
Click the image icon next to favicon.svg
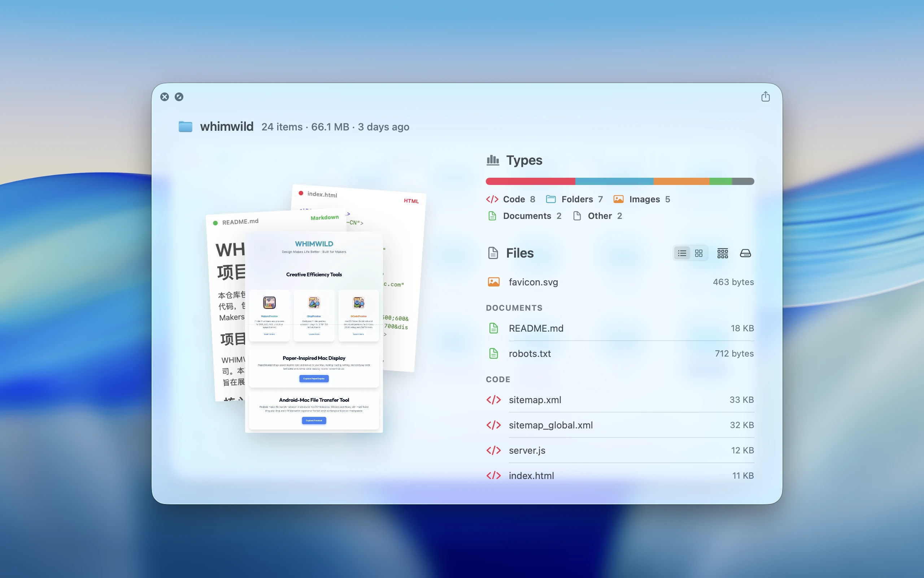[493, 282]
